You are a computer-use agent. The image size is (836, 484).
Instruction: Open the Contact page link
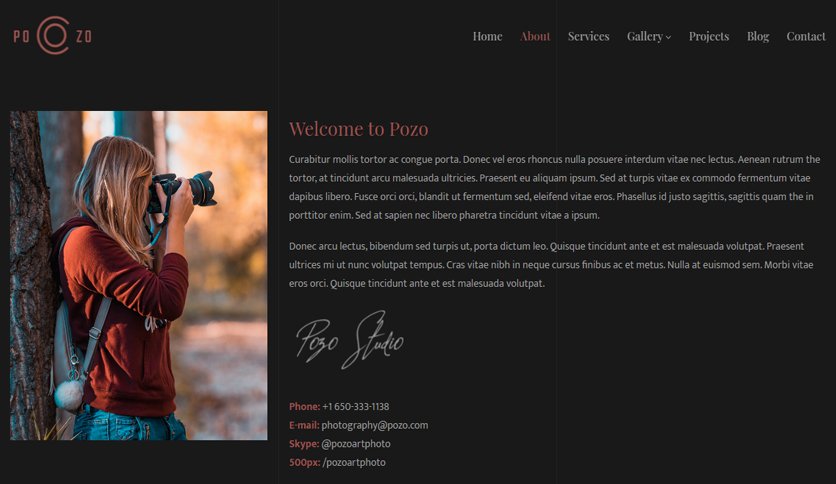(x=806, y=36)
